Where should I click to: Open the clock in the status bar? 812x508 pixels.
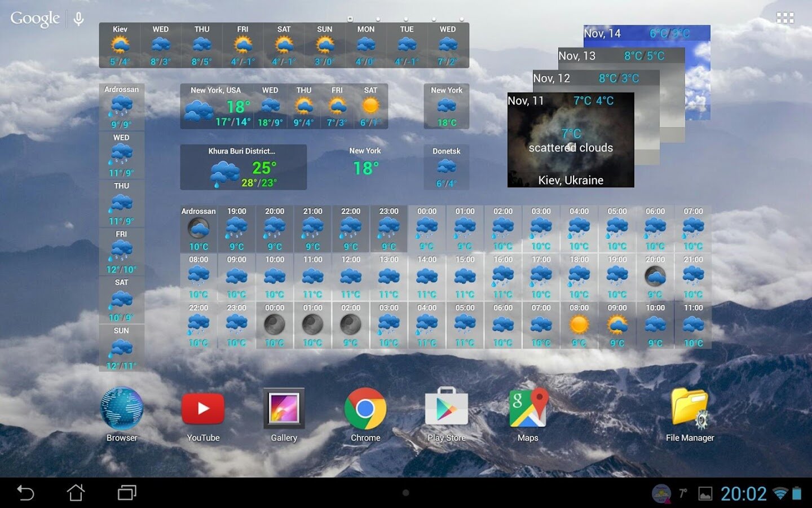tap(743, 494)
